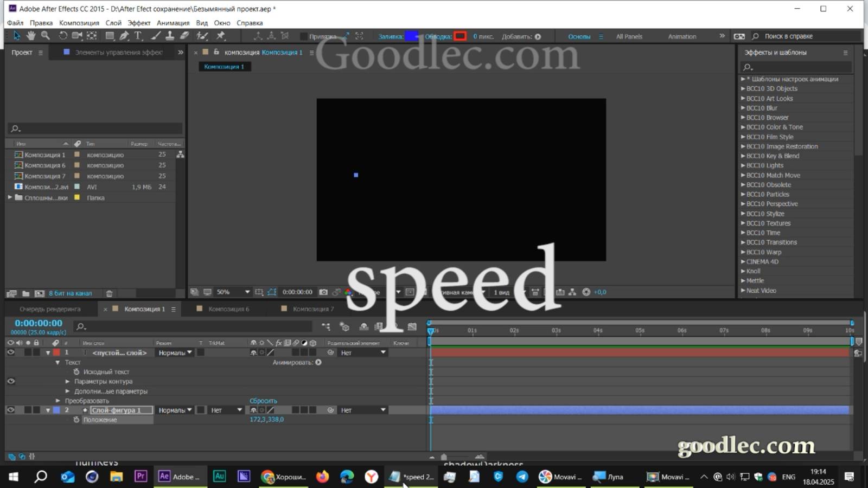Activate the Zoom tool

[46, 36]
